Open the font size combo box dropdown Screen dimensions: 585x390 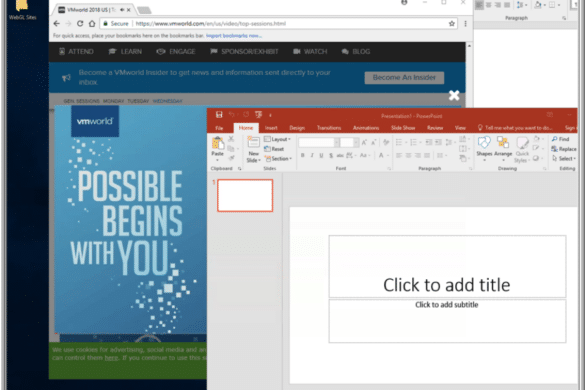click(x=356, y=143)
